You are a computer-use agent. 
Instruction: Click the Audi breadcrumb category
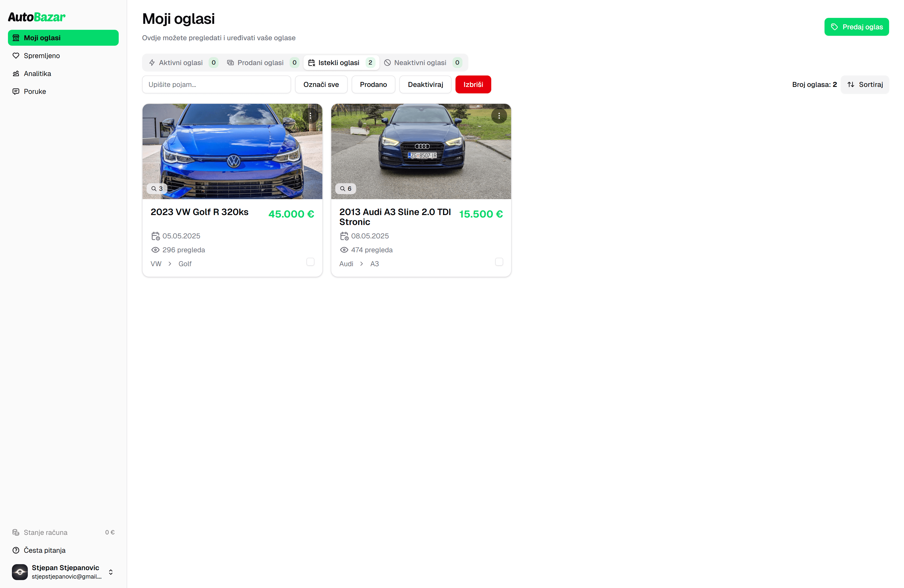tap(346, 264)
